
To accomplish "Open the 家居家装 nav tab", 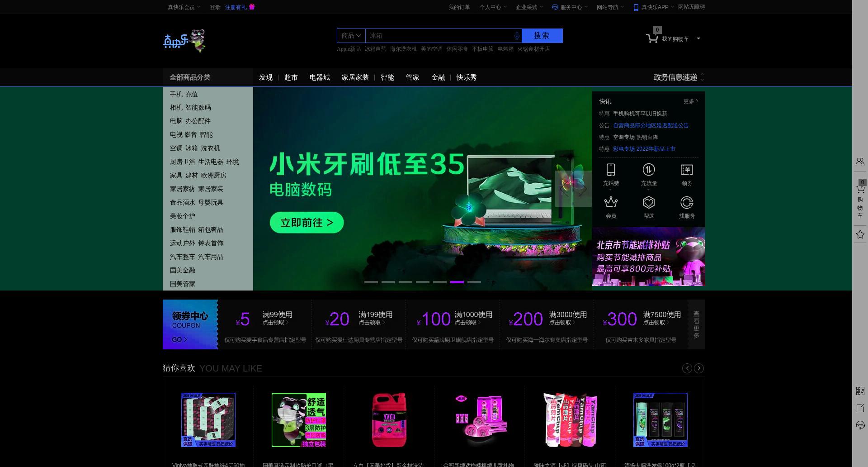I will [355, 77].
